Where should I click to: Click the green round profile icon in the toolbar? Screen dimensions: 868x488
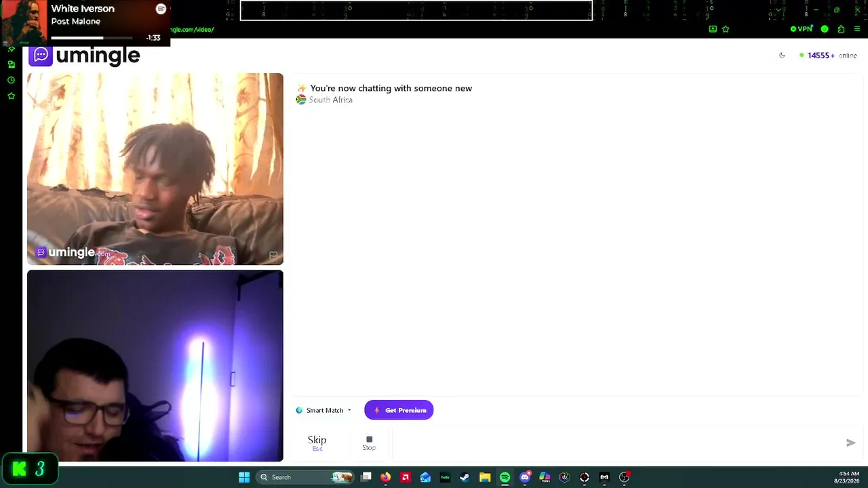click(825, 29)
